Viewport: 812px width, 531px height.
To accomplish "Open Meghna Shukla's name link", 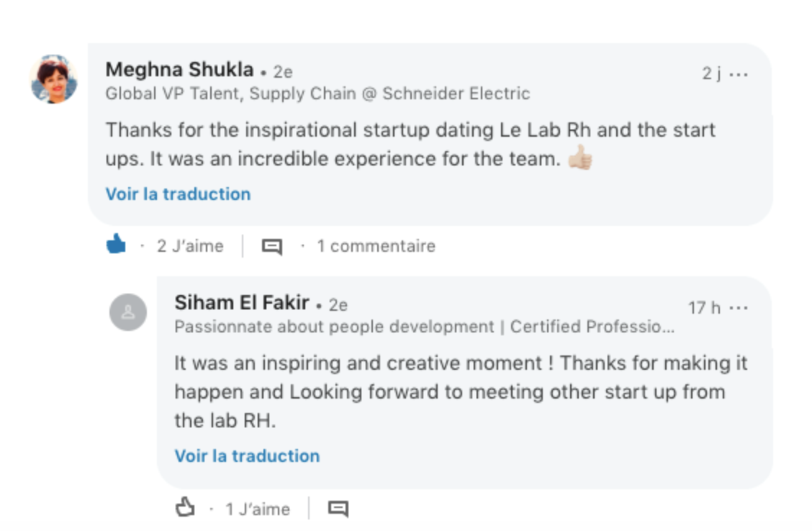I will point(179,70).
